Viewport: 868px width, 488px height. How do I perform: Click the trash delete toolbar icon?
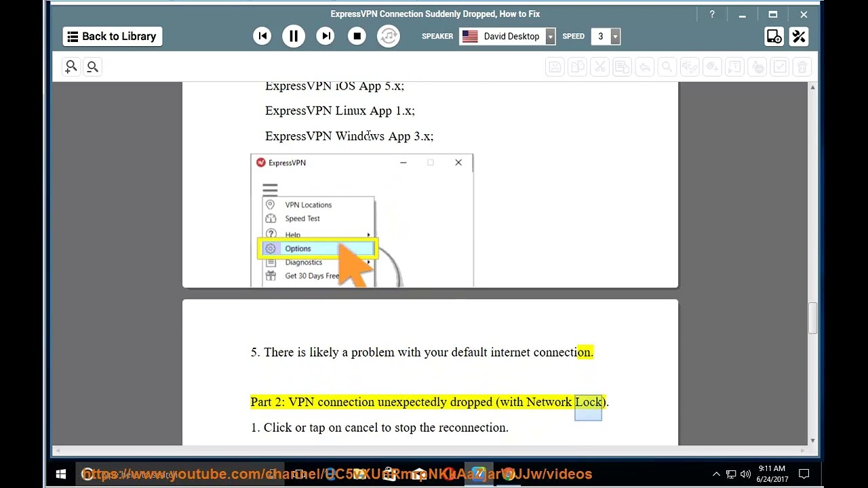click(x=802, y=66)
